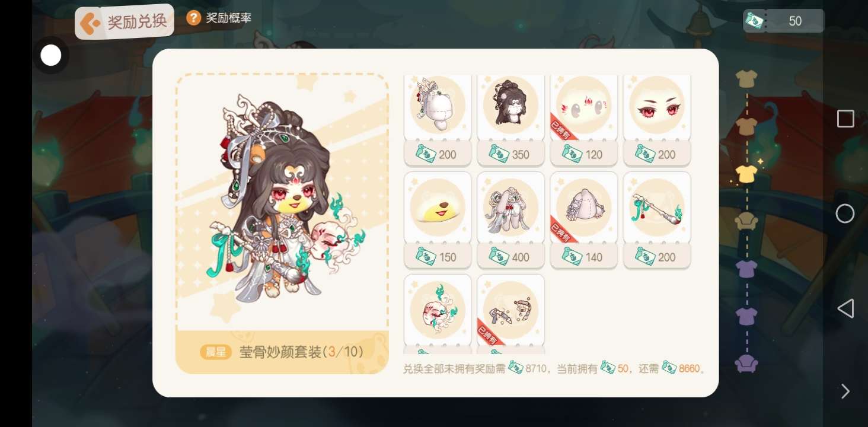The height and width of the screenshot is (427, 868).
Task: Tap the Android back triangle button
Action: pos(845,308)
